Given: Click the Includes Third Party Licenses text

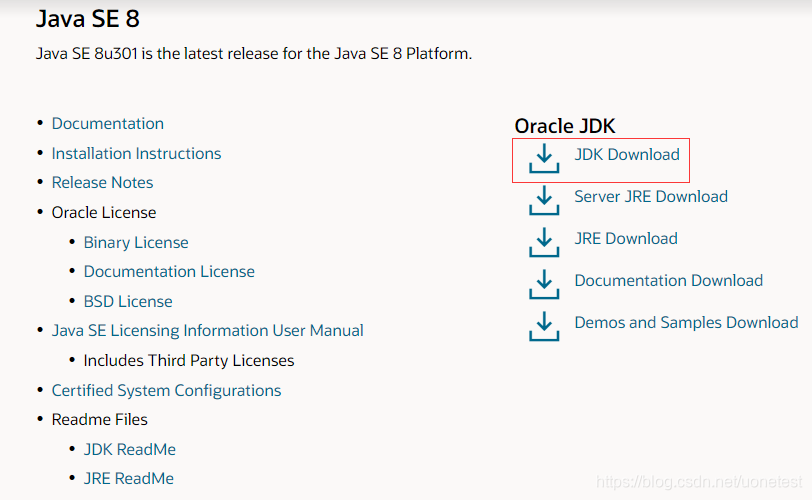Looking at the screenshot, I should 188,360.
